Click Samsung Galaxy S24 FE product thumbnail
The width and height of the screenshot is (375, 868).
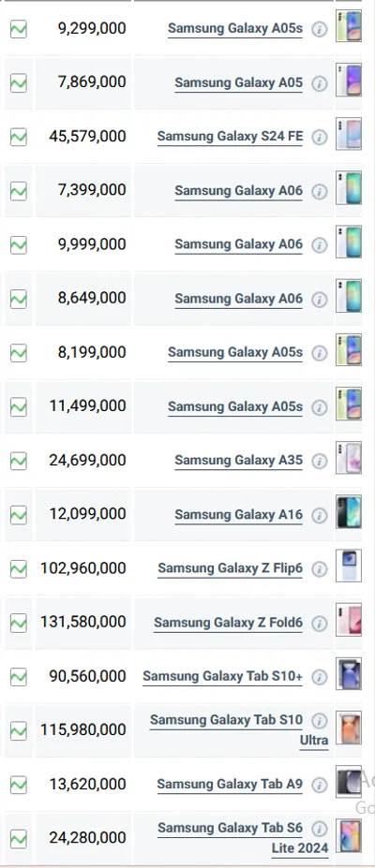[349, 133]
